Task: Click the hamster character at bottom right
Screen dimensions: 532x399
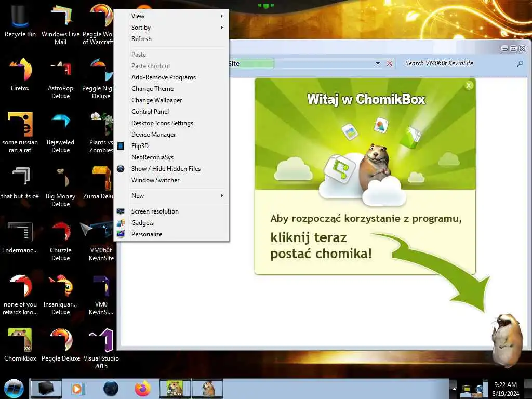Action: pyautogui.click(x=507, y=340)
